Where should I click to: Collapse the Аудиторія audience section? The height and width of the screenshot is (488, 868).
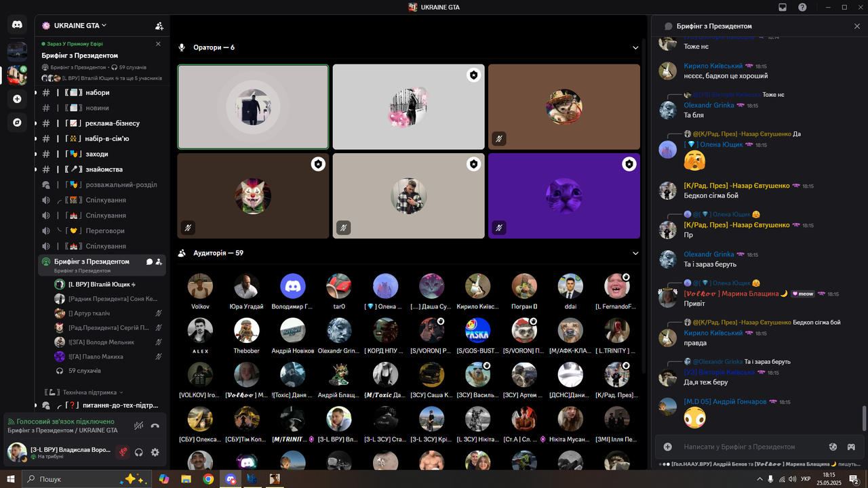635,253
